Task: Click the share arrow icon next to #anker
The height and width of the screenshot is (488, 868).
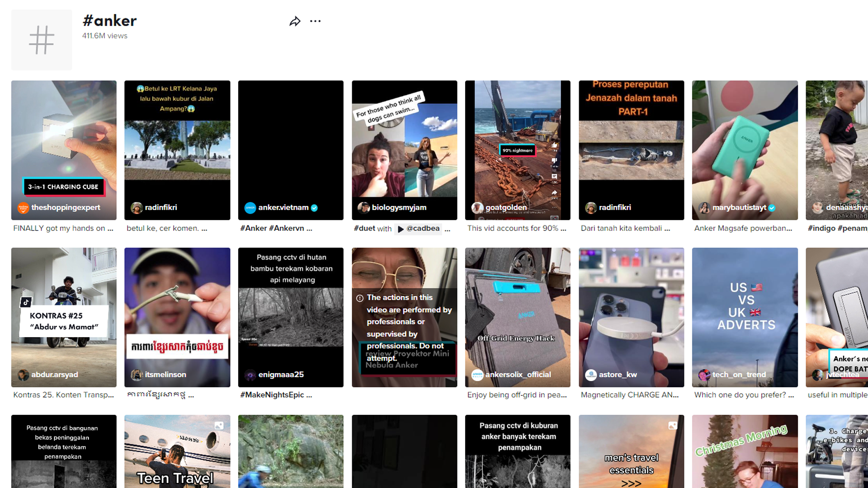Action: click(x=295, y=21)
